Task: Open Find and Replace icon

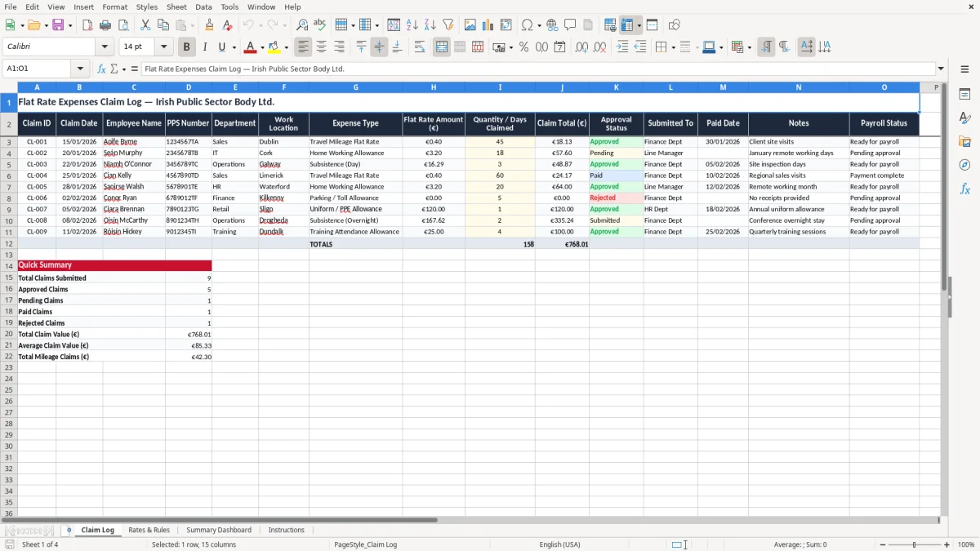Action: [x=302, y=25]
